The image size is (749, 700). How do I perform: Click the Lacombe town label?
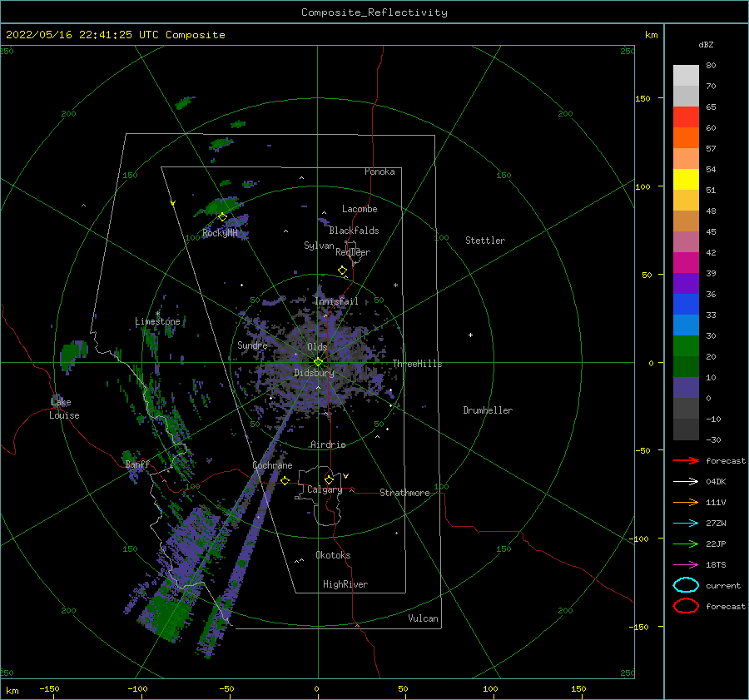[x=360, y=209]
